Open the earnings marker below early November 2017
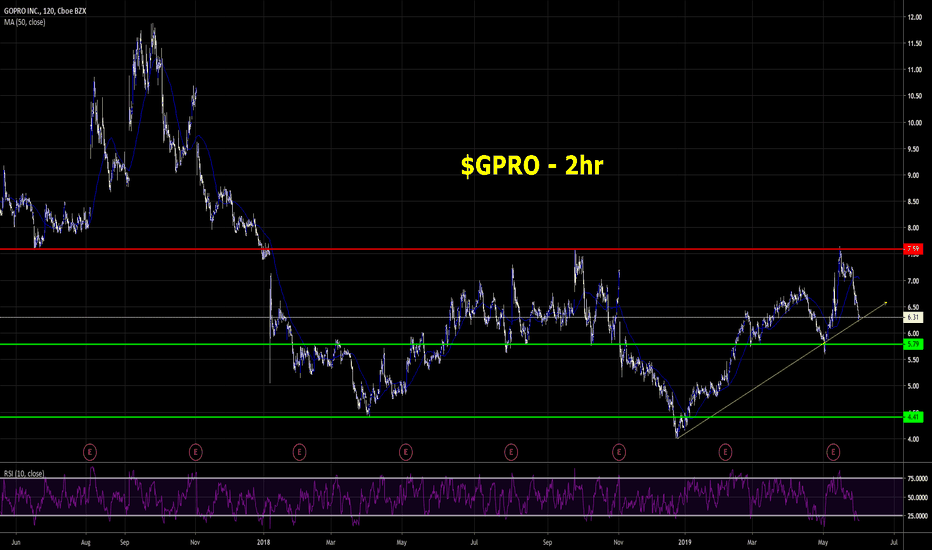 click(x=196, y=452)
